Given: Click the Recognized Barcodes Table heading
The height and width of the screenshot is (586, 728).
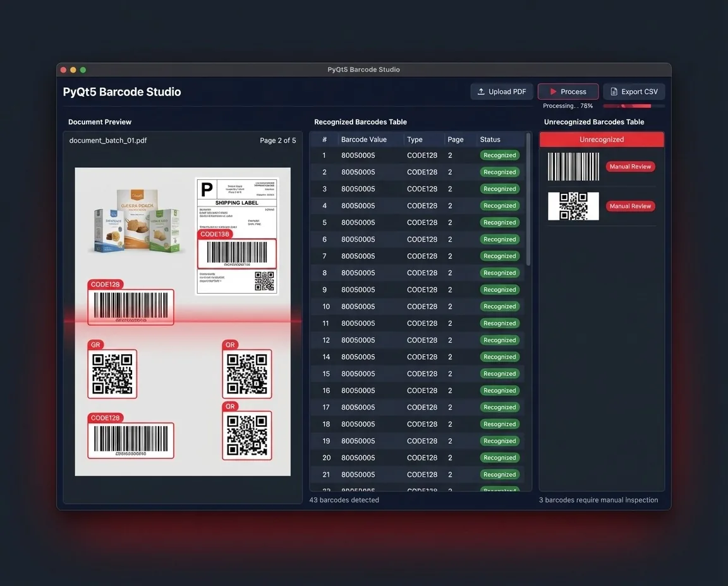Looking at the screenshot, I should (360, 122).
